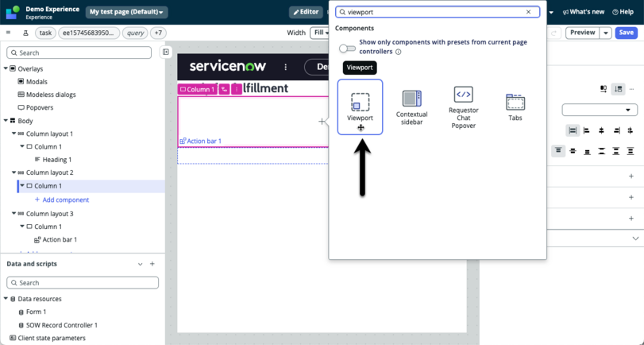This screenshot has height=345, width=644.
Task: Click the test flask icon in URL bar
Action: click(25, 33)
